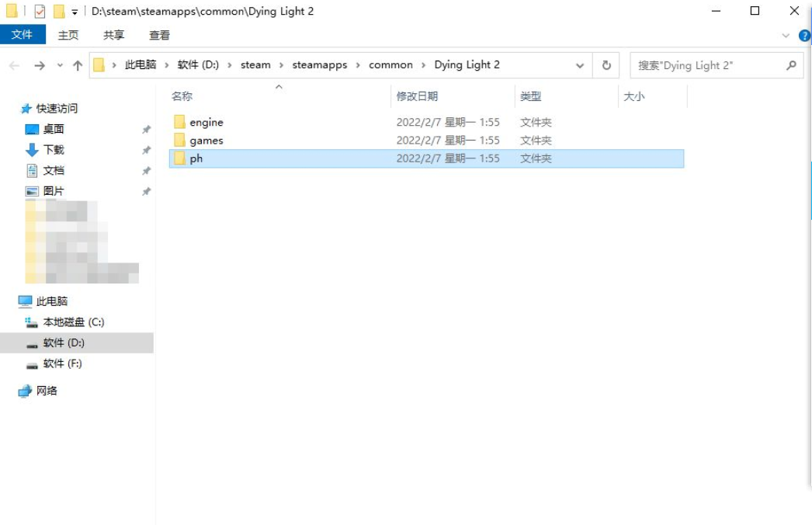Open the Customize Quick Access Toolbar dropdown
The height and width of the screenshot is (525, 812).
point(75,12)
